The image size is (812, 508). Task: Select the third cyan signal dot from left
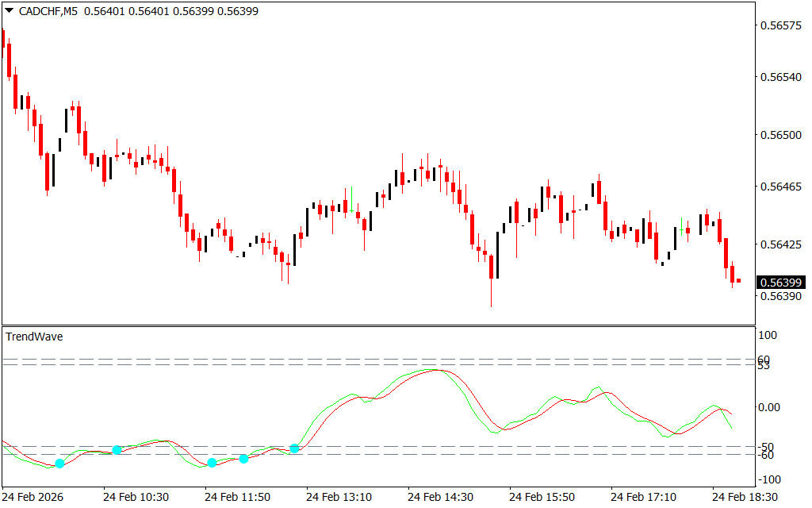[212, 463]
